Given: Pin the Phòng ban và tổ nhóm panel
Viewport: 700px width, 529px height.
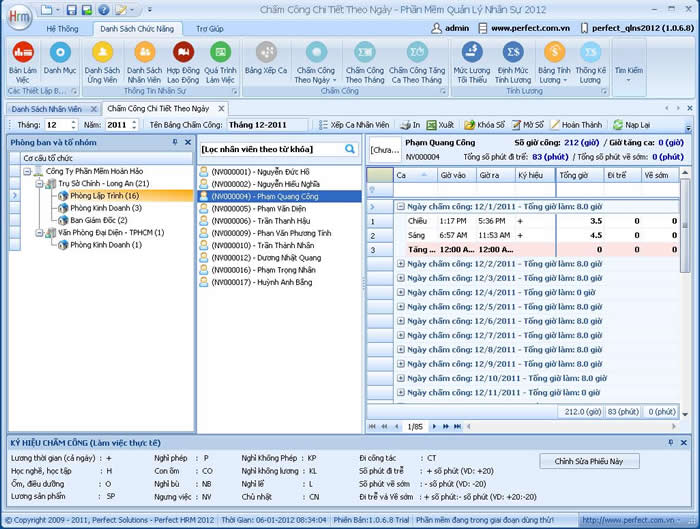Looking at the screenshot, I should pyautogui.click(x=175, y=142).
